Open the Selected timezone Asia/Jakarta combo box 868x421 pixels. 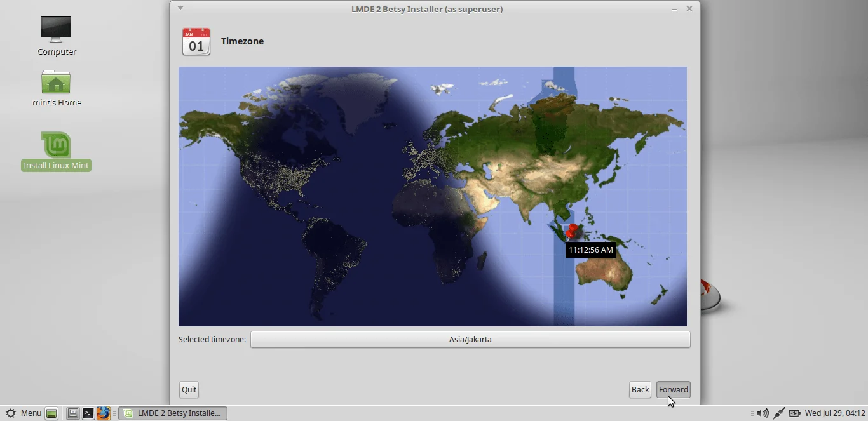tap(470, 339)
